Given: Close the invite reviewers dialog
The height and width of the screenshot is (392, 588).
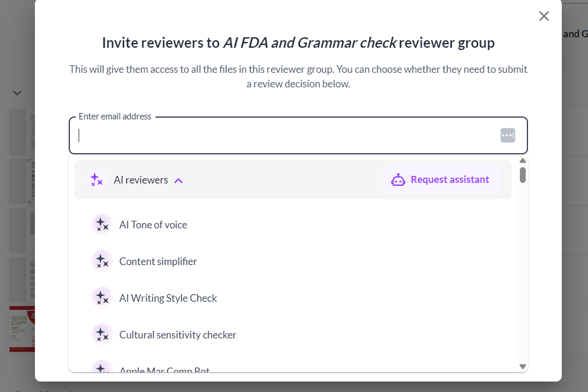Looking at the screenshot, I should 544,16.
